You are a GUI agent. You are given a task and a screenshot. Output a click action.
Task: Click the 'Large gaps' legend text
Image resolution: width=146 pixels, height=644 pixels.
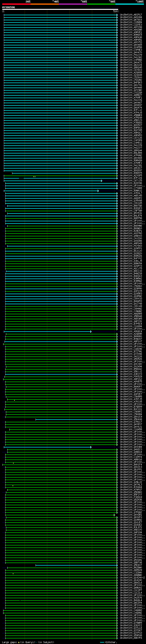click(10, 642)
